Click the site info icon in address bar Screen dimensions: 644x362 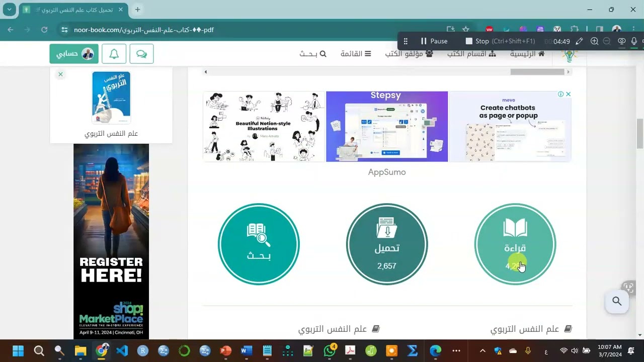coord(64,30)
